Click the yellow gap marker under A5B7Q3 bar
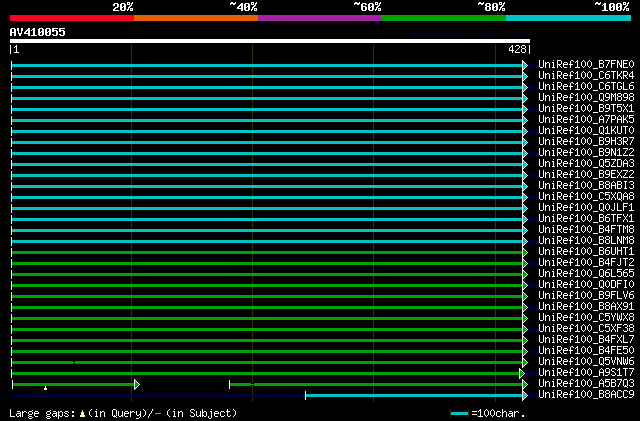Image resolution: width=640 pixels, height=421 pixels. point(45,388)
